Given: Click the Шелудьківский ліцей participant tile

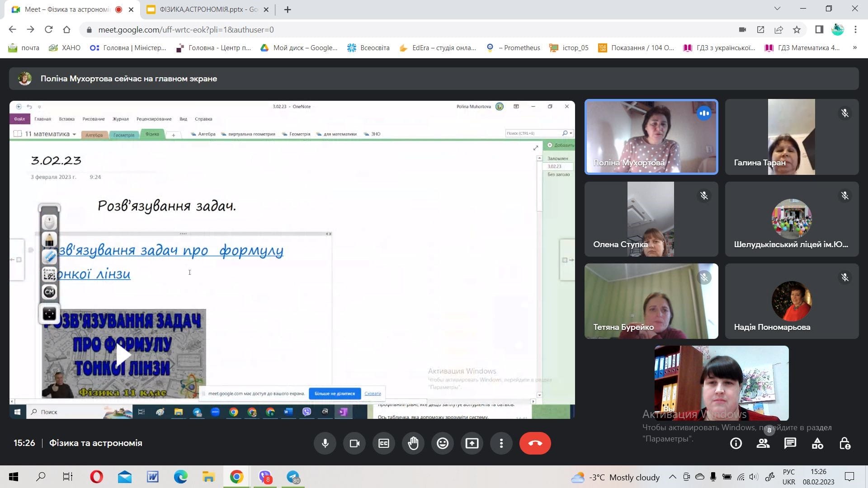Looking at the screenshot, I should coord(792,219).
